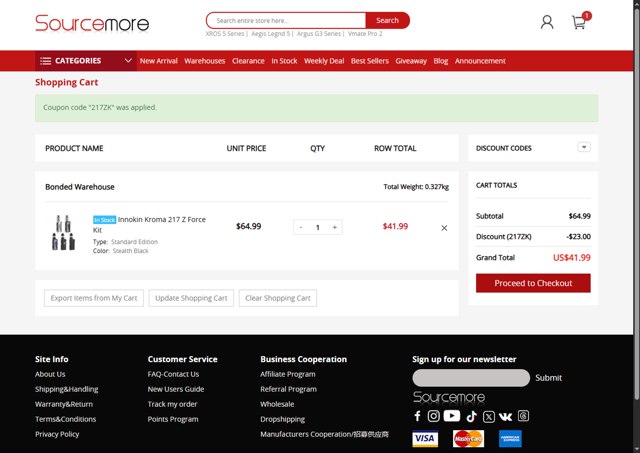Click the Visa payment logo

point(425,439)
